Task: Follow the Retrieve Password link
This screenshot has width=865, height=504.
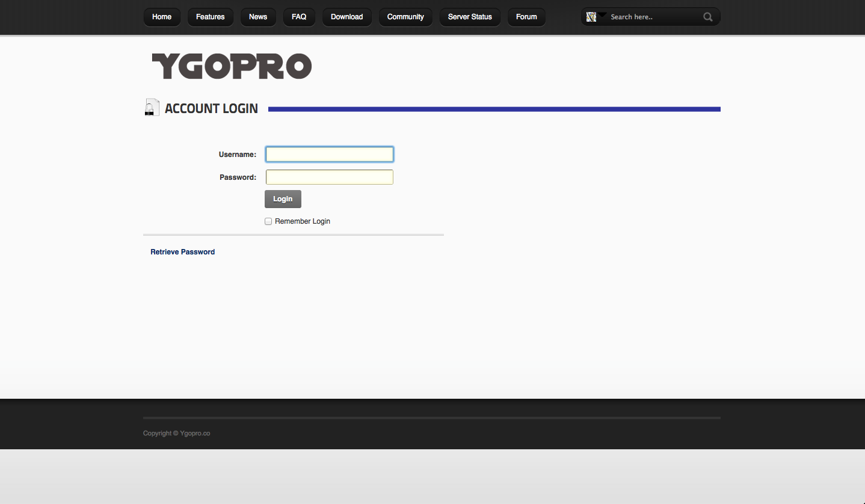Action: [x=182, y=252]
